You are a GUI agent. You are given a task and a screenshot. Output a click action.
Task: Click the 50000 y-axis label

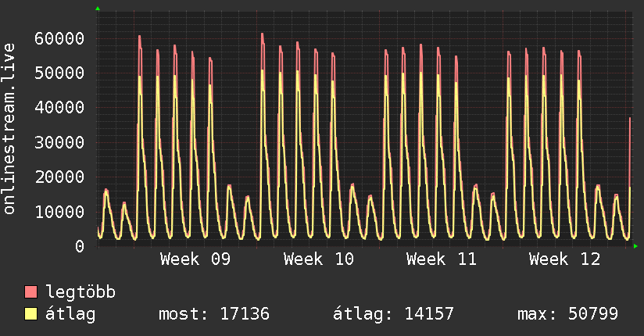coord(59,73)
